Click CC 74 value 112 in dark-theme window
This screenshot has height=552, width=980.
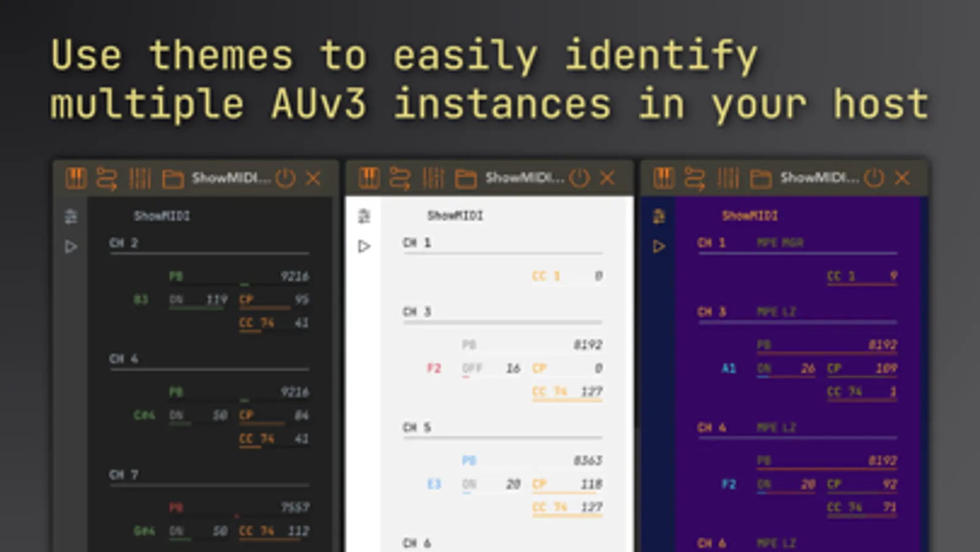click(298, 531)
